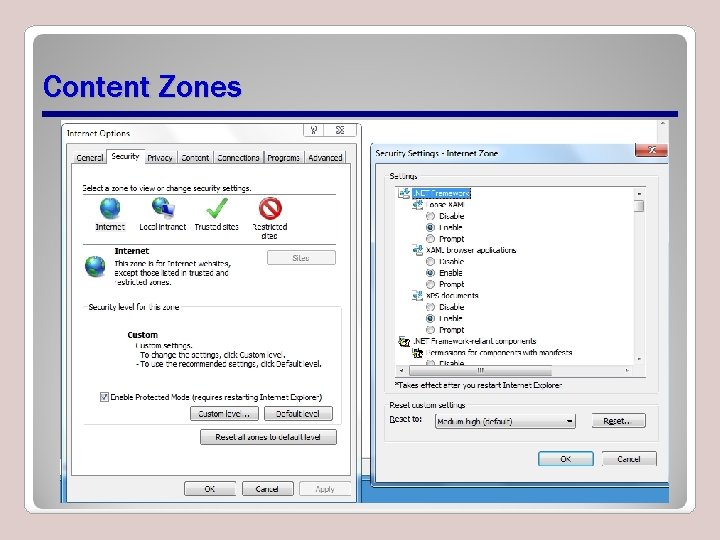Close the Security Settings dialog
Viewport: 720px width, 540px height.
click(652, 150)
